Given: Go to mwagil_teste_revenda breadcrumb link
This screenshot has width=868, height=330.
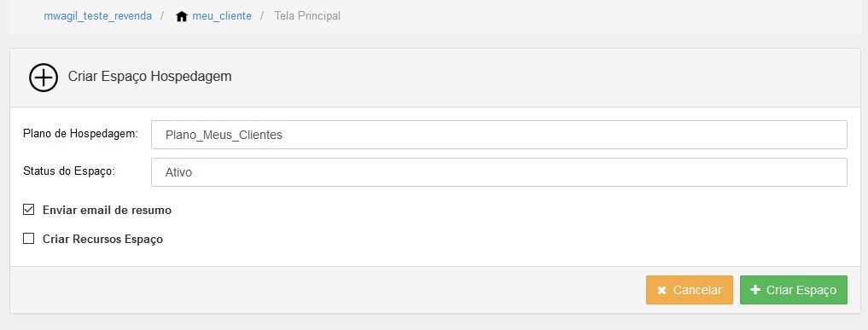Looking at the screenshot, I should coord(98,16).
